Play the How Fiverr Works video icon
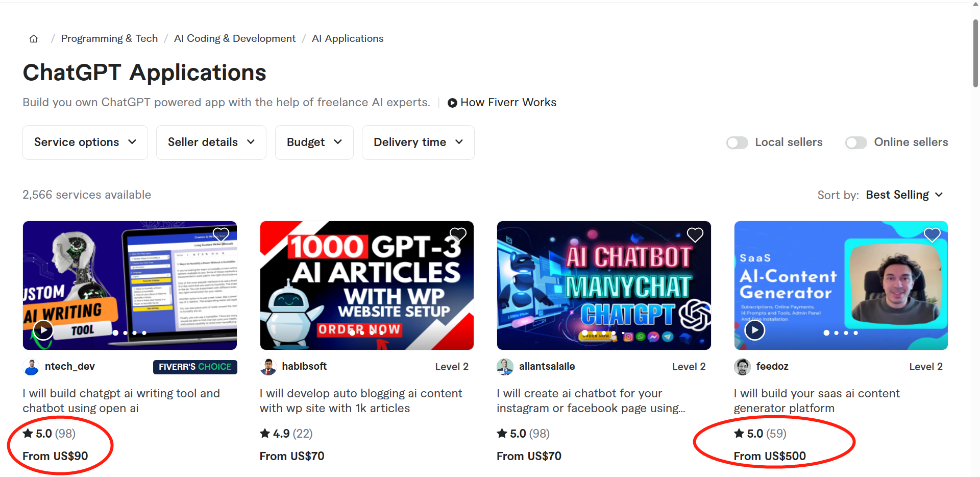This screenshot has height=477, width=980. click(452, 103)
